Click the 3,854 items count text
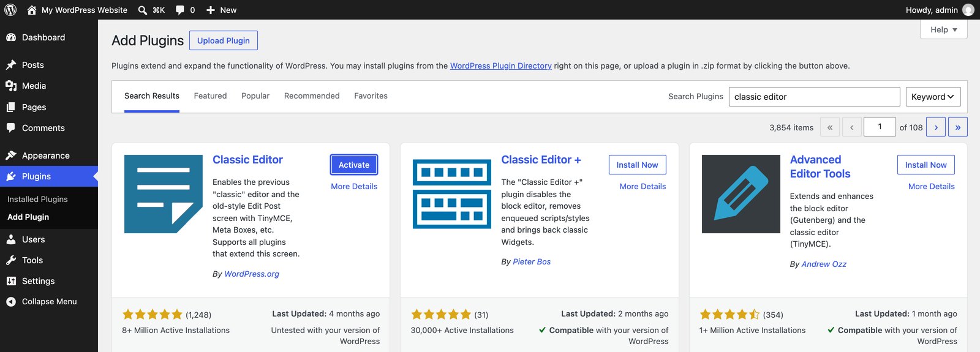980x352 pixels. point(791,127)
